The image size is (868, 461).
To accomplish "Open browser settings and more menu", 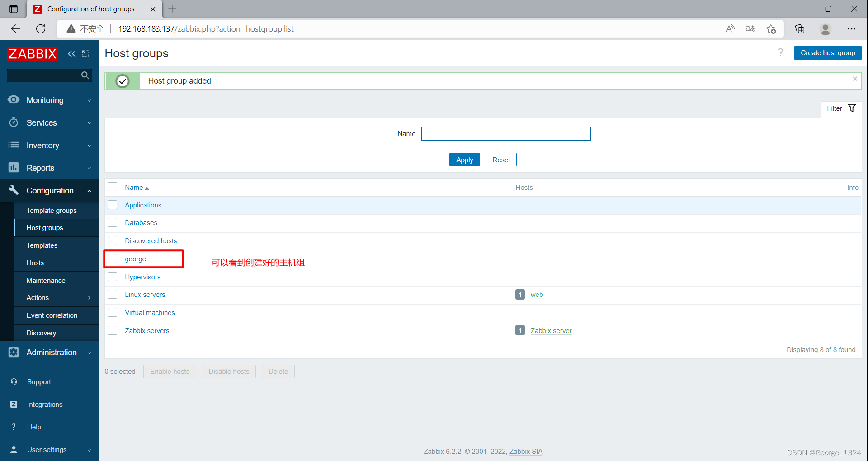I will 852,29.
